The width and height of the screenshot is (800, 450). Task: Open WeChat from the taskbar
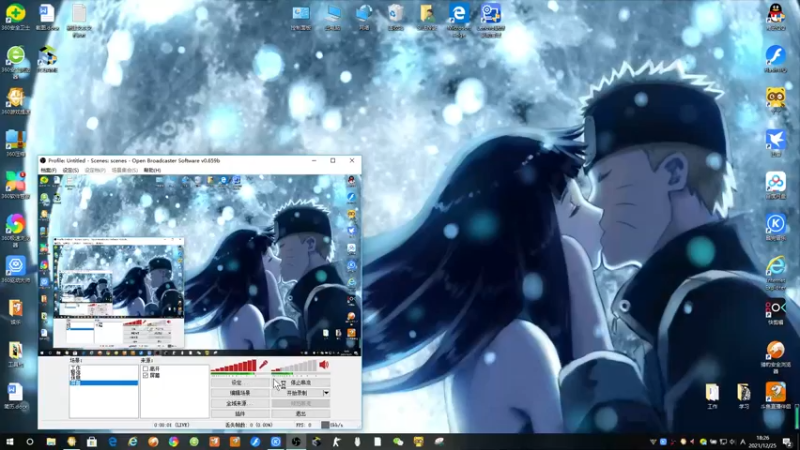[x=398, y=442]
